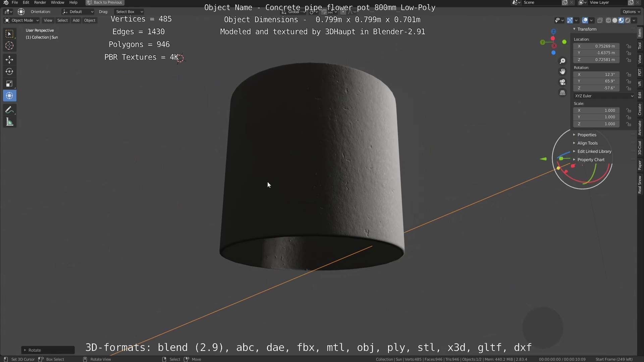Open the Options dropdown
This screenshot has height=362, width=644.
click(x=631, y=12)
